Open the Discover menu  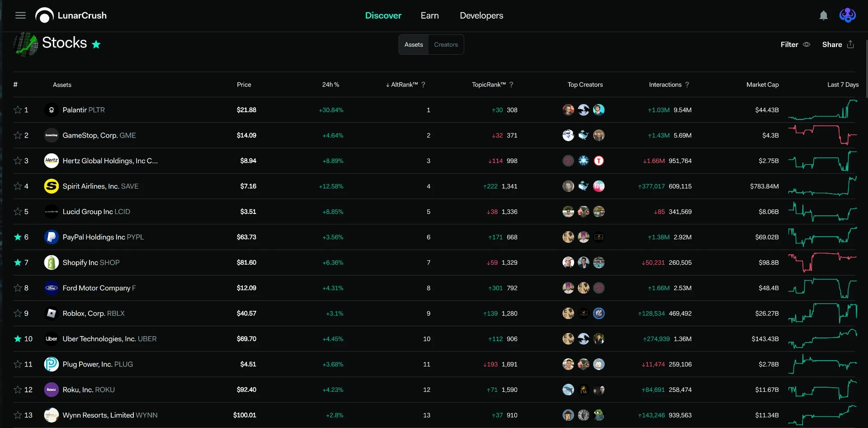click(383, 15)
